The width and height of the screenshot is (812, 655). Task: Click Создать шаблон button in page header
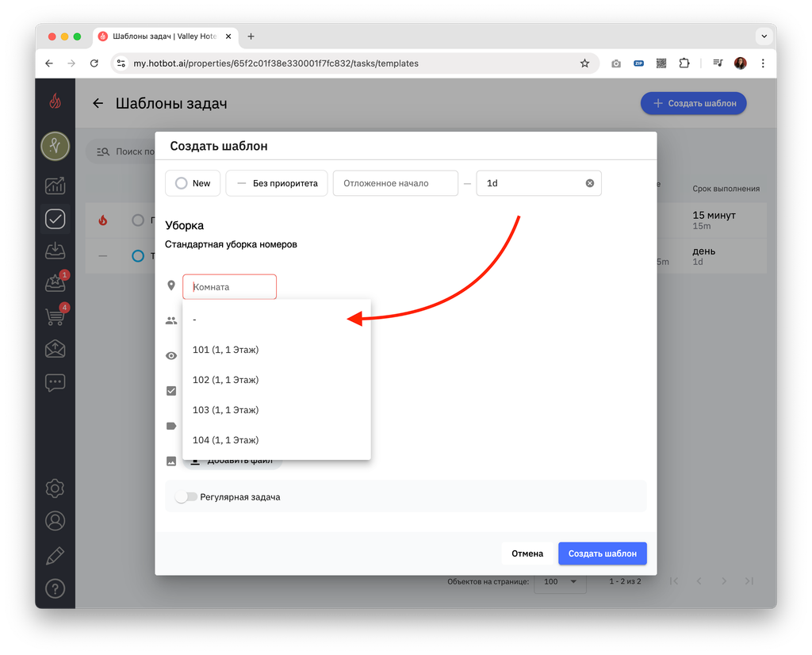(x=693, y=103)
